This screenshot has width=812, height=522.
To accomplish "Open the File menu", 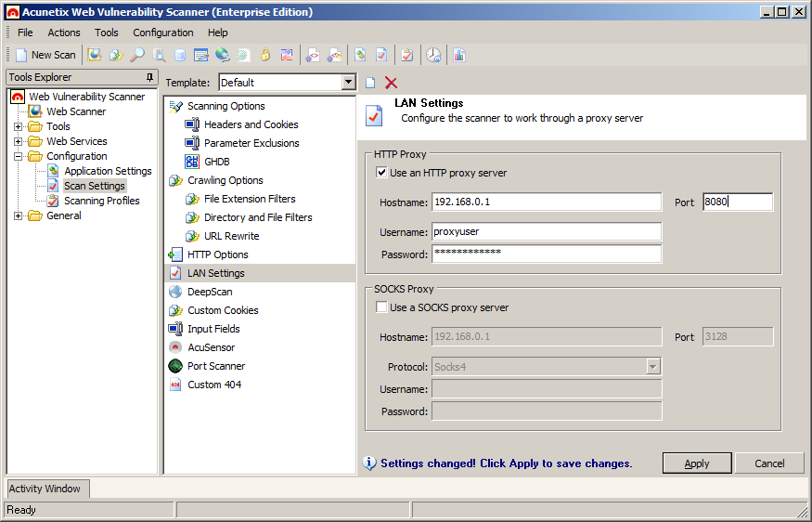I will click(25, 33).
